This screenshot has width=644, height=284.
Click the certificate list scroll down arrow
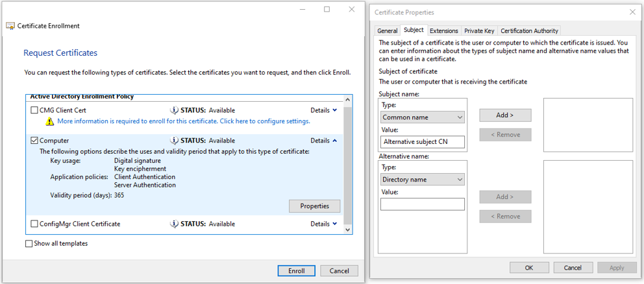[x=347, y=230]
